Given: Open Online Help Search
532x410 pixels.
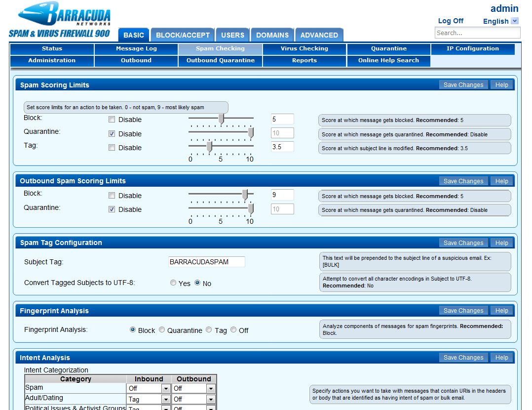Looking at the screenshot, I should pos(388,60).
